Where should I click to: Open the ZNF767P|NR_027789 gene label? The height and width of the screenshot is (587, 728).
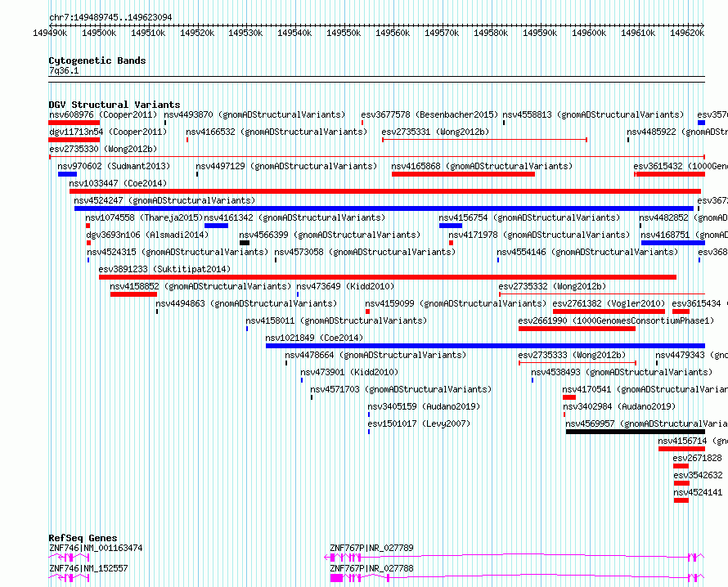click(371, 548)
